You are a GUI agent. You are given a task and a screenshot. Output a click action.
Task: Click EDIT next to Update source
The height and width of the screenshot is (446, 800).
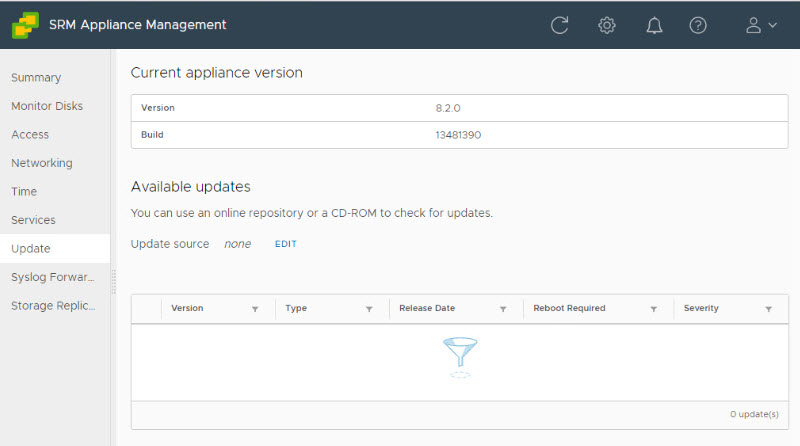point(286,244)
